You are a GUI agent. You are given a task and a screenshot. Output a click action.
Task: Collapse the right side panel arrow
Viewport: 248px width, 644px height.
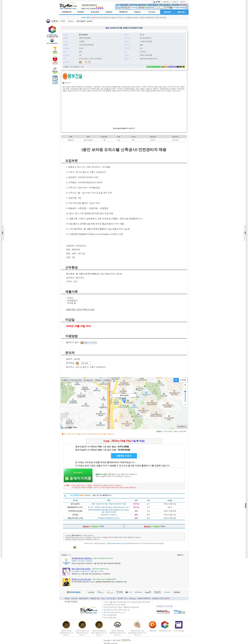(245, 233)
